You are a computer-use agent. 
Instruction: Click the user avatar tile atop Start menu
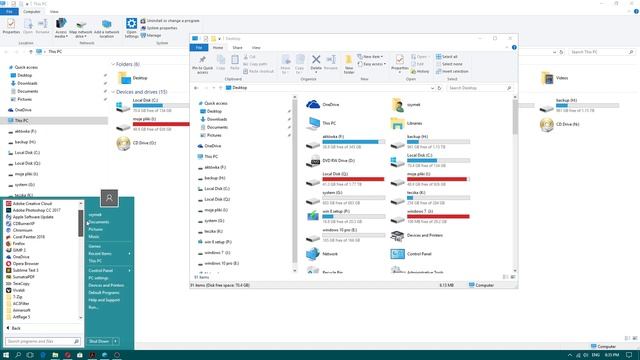pyautogui.click(x=109, y=198)
